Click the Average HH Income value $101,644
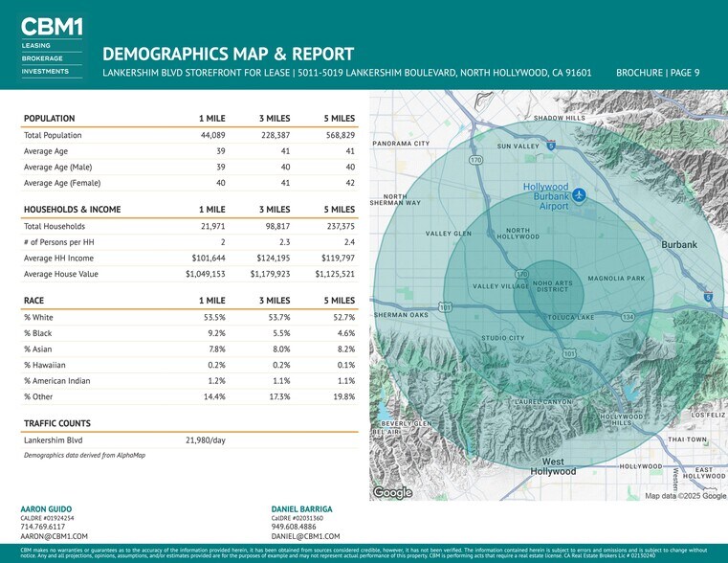Screen dimensions: 728x563 click(x=209, y=258)
